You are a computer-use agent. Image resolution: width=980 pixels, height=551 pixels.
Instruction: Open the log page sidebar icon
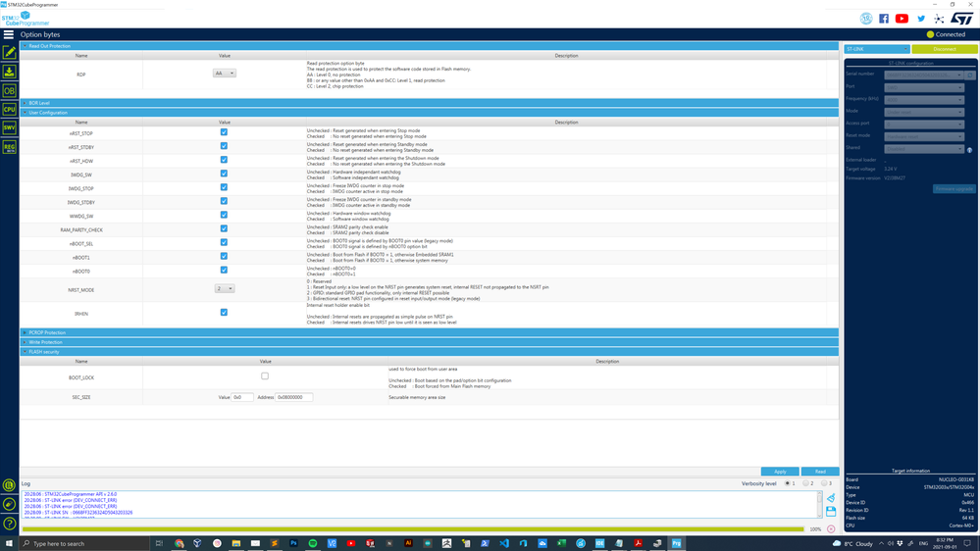[10, 485]
